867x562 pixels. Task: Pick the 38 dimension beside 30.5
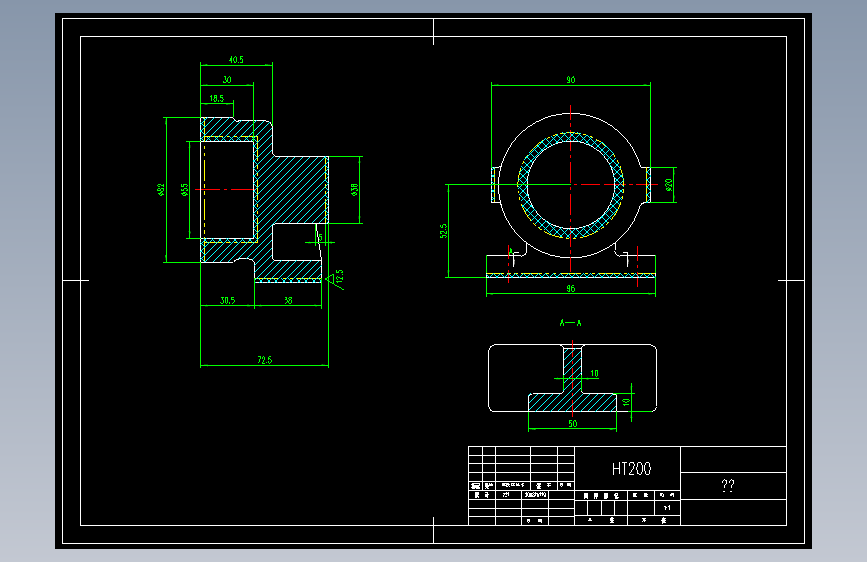(288, 300)
